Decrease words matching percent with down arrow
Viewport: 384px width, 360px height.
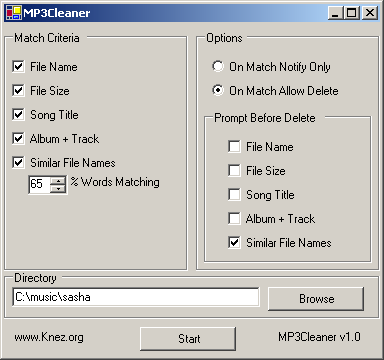58,189
